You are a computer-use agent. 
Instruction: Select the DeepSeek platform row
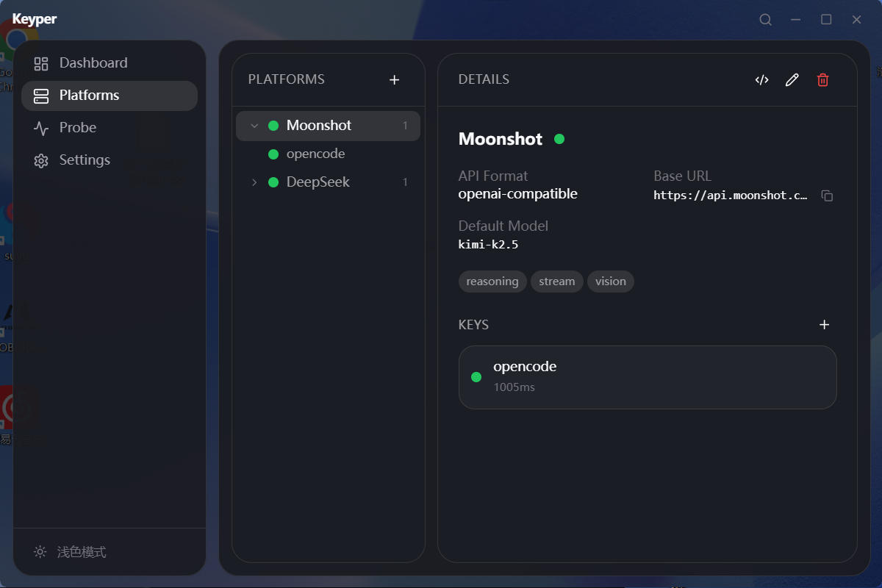click(328, 182)
